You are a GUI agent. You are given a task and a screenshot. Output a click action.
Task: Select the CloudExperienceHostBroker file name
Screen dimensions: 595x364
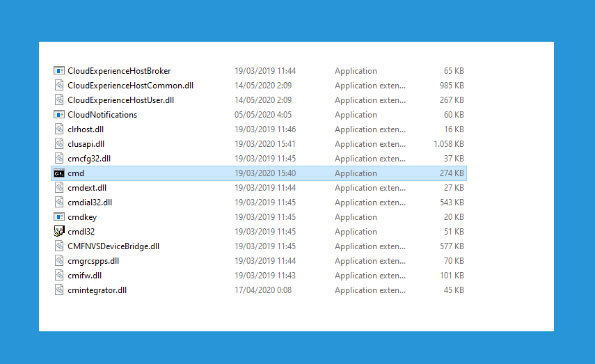(x=119, y=71)
